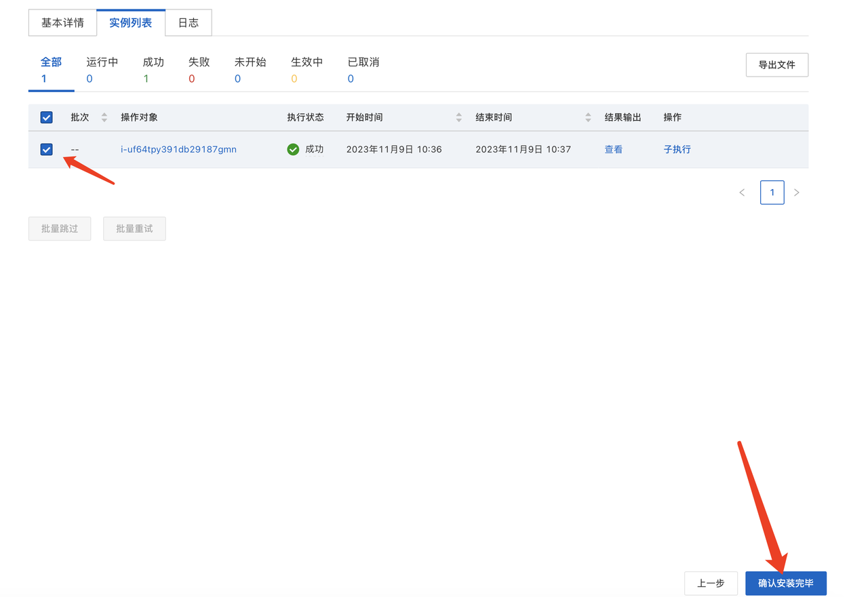The width and height of the screenshot is (868, 597).
Task: Sort by 开始时间 column arrows
Action: [x=458, y=117]
